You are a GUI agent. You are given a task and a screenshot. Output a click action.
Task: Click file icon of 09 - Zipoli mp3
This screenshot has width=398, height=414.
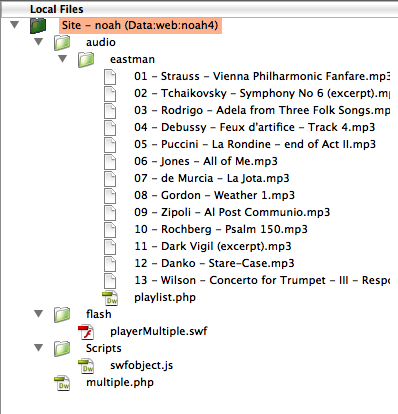[x=110, y=213]
